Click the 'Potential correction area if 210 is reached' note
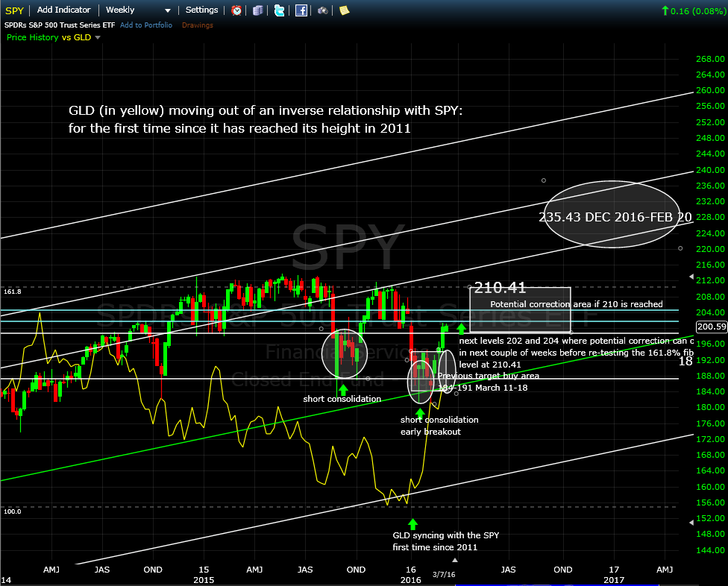The image size is (728, 586). (x=576, y=304)
